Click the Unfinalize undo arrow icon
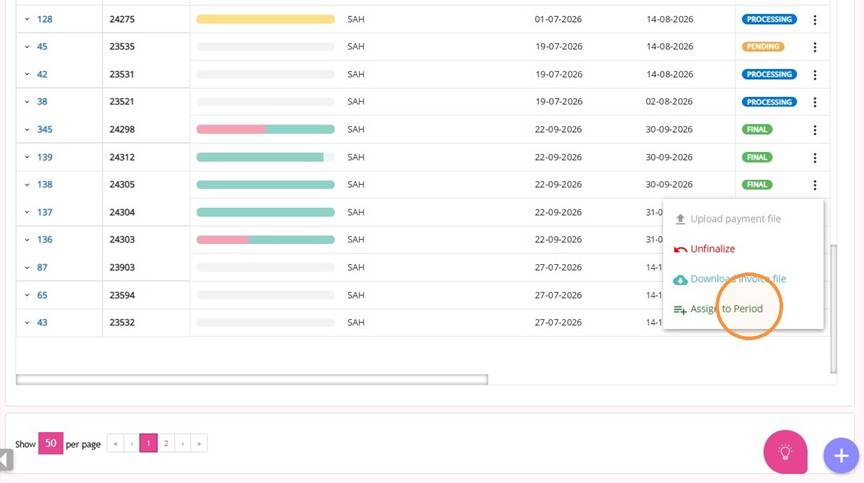 click(680, 249)
